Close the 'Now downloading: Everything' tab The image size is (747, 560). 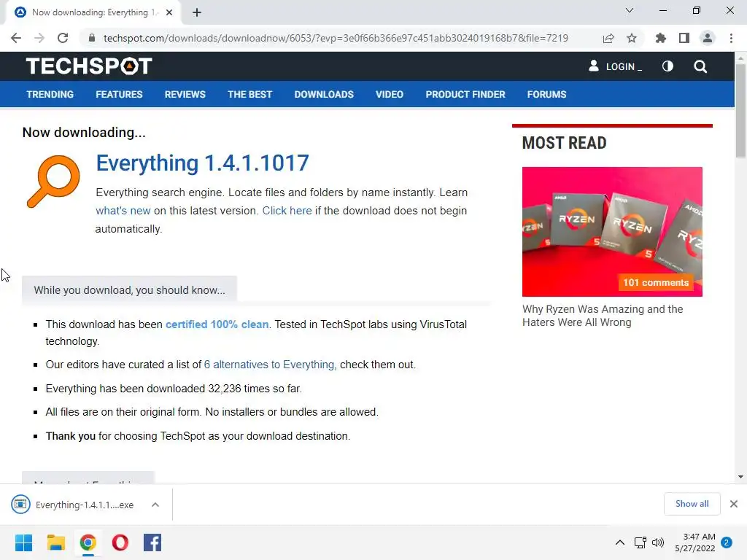(169, 12)
